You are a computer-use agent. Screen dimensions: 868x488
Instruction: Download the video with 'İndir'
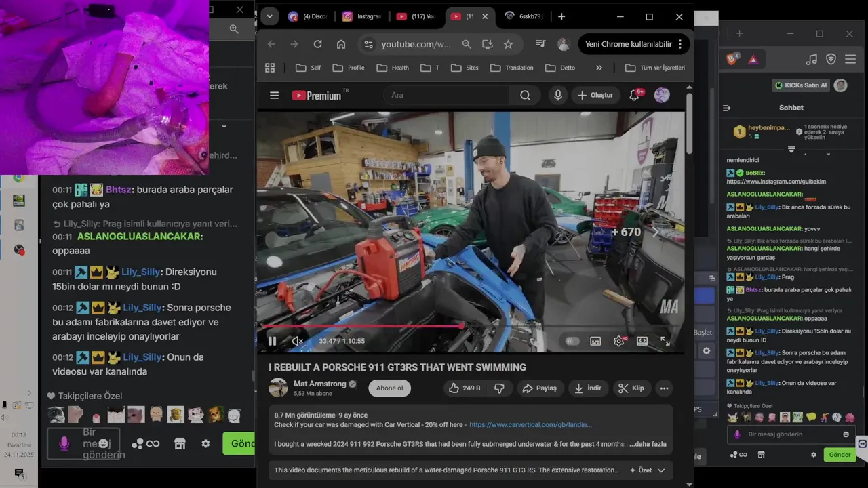(x=588, y=388)
